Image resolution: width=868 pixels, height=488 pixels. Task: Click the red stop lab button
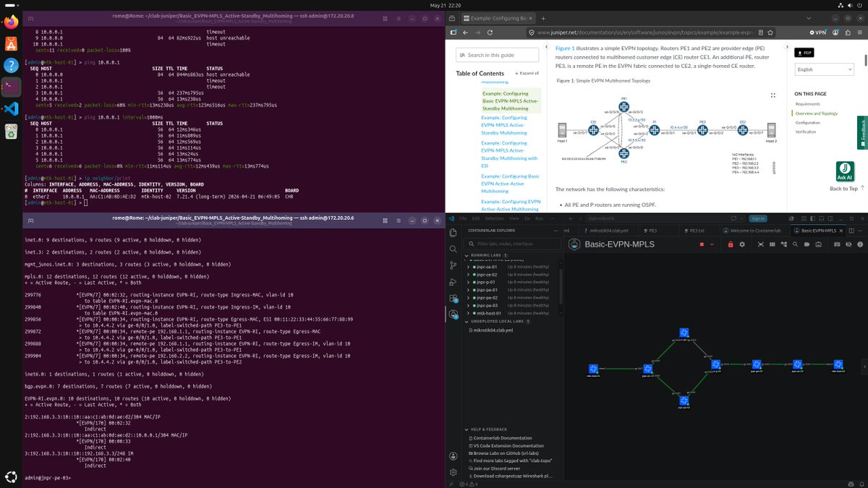pyautogui.click(x=702, y=244)
